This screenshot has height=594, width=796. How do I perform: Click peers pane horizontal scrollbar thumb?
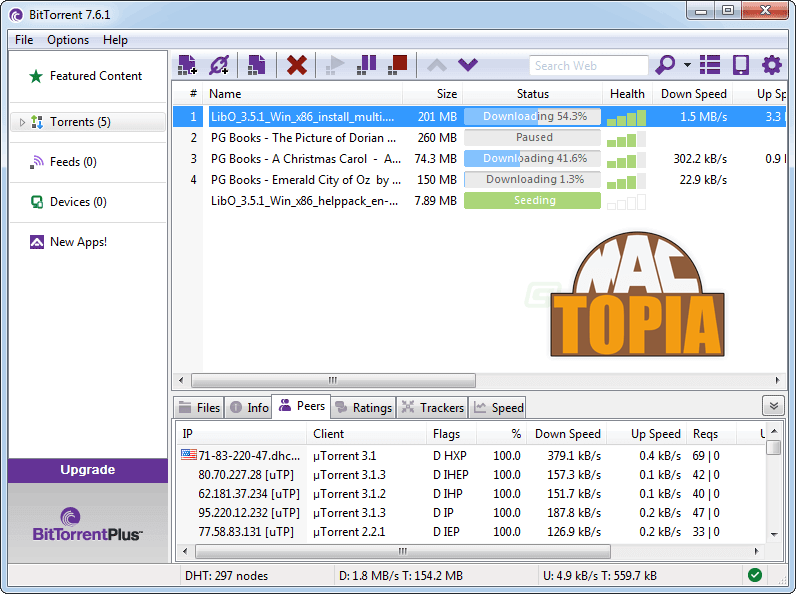[403, 551]
